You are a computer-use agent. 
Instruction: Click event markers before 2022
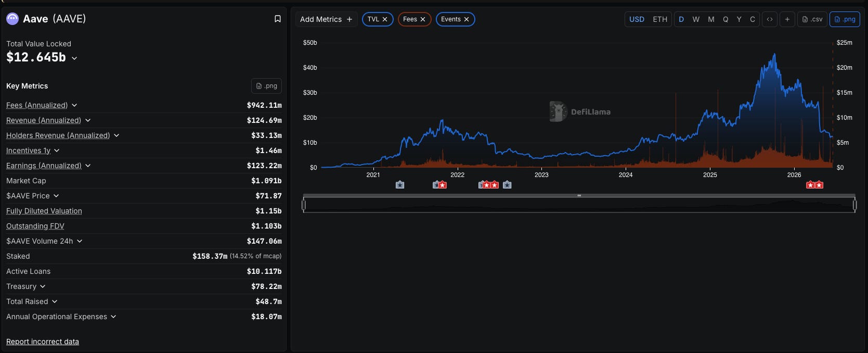point(439,185)
